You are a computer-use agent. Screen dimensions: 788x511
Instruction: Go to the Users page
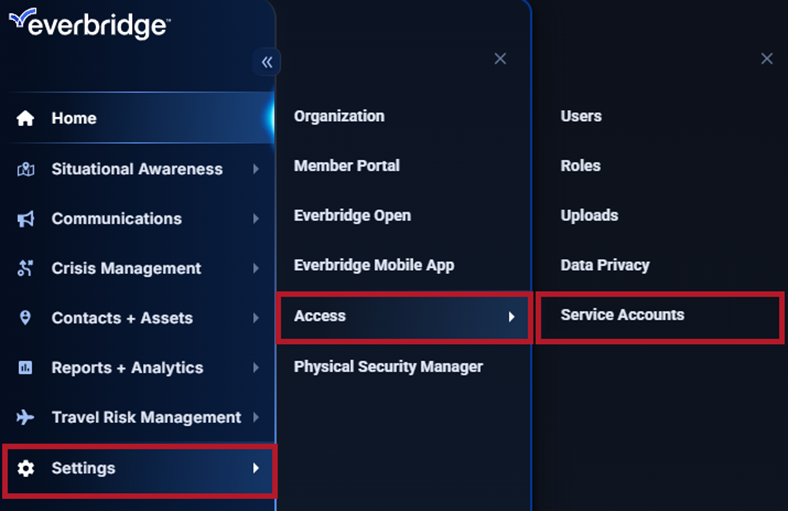[581, 116]
